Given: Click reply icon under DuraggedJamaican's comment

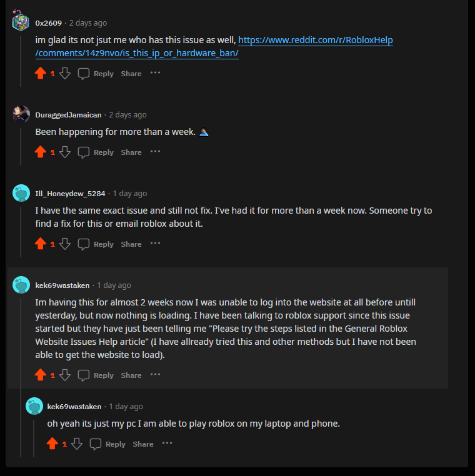Looking at the screenshot, I should (x=84, y=152).
